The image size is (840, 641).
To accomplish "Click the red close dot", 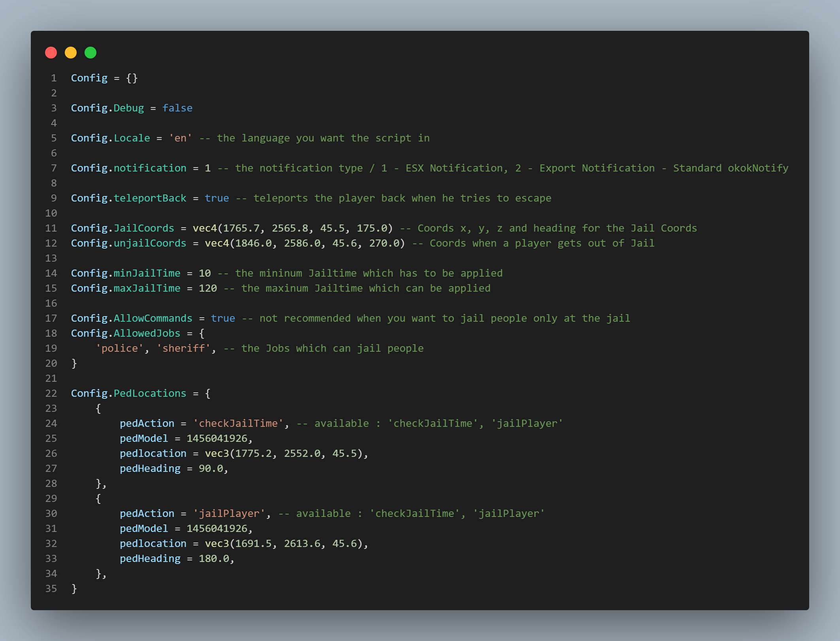I will coord(51,53).
